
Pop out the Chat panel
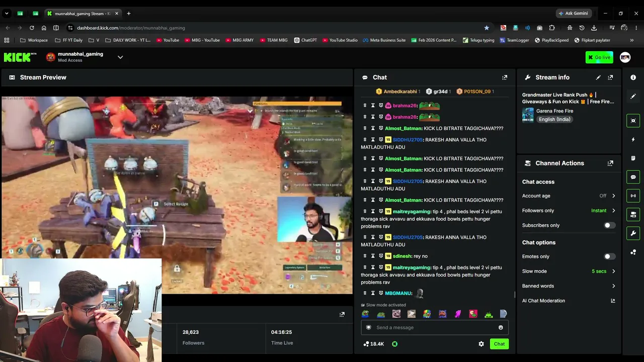pyautogui.click(x=505, y=77)
